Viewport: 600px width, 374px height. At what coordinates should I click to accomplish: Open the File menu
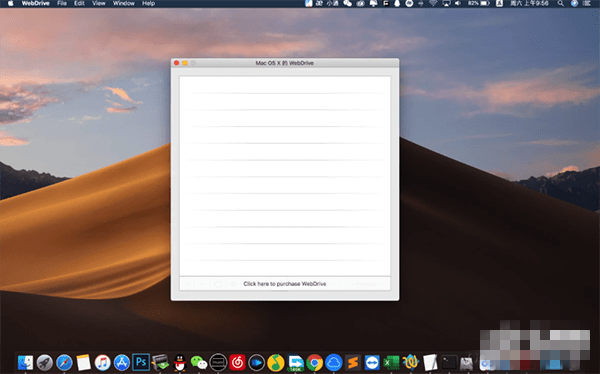pos(62,3)
